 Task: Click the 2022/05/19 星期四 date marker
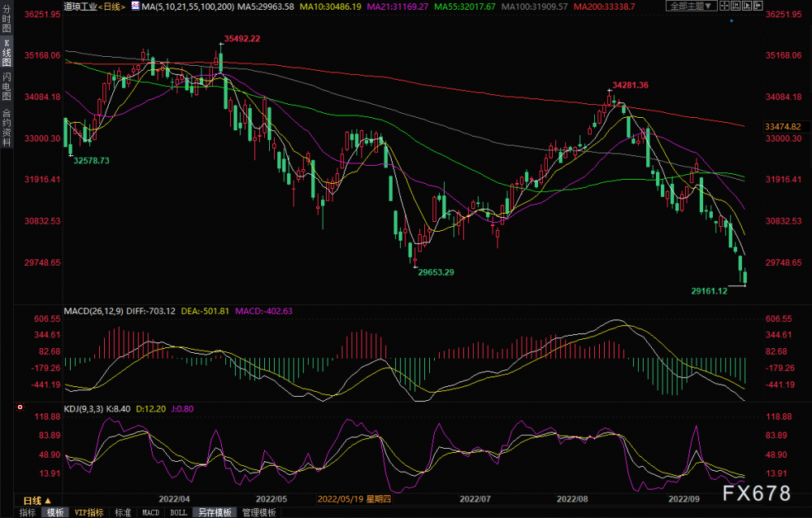[354, 499]
